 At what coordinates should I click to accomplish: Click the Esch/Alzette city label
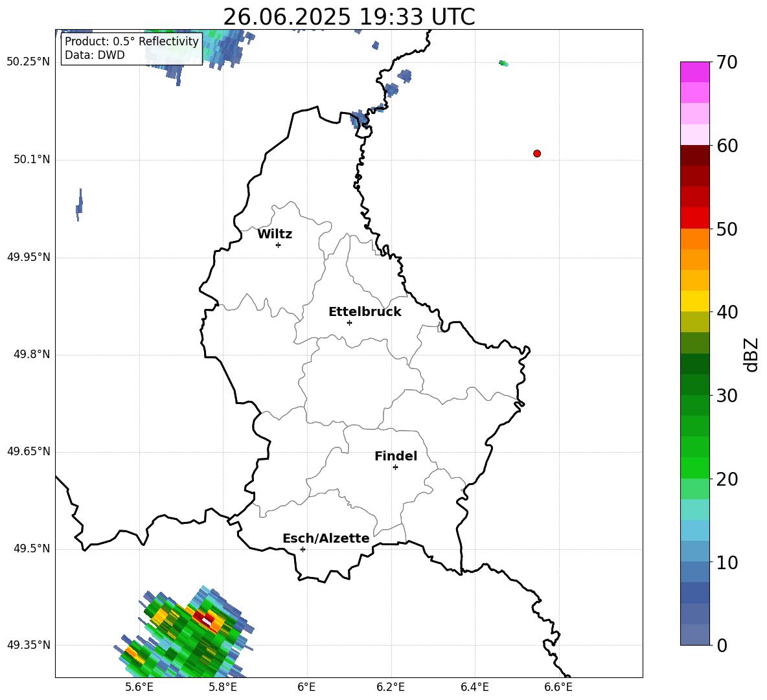click(x=326, y=538)
